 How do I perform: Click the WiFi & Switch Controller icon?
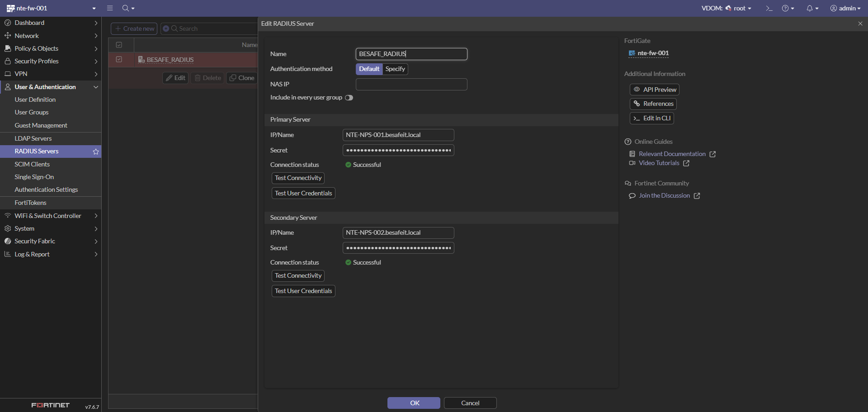(x=8, y=216)
